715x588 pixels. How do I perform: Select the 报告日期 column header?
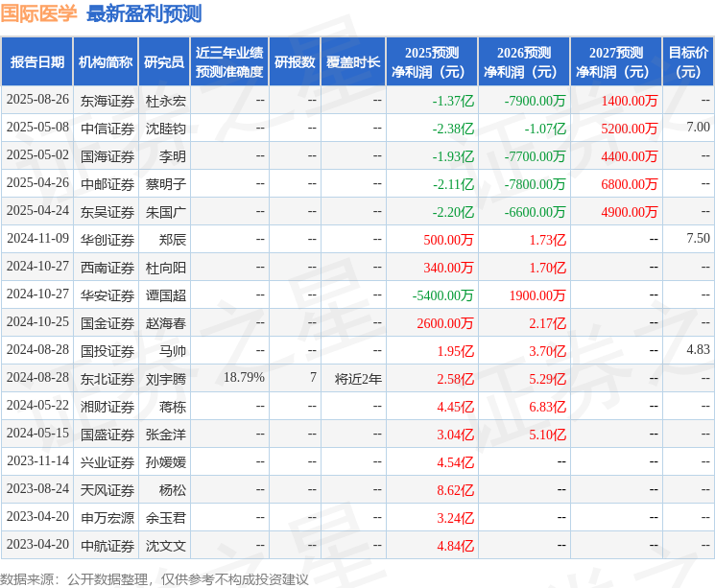(x=36, y=62)
